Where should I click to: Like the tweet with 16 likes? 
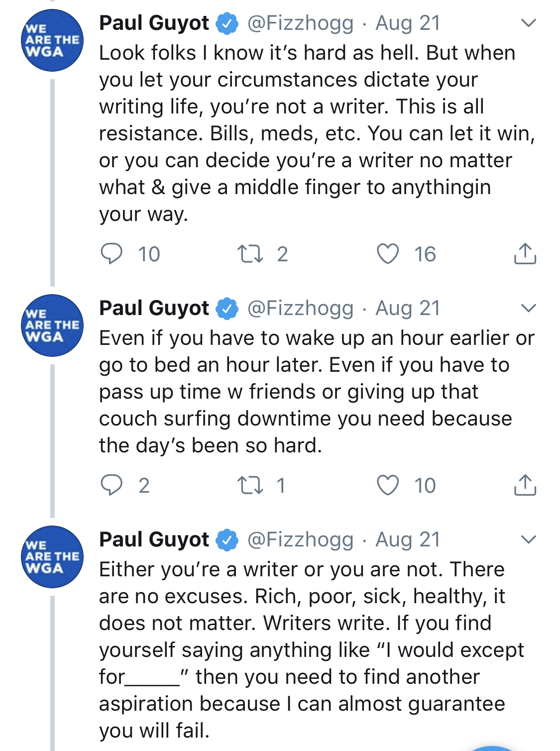pyautogui.click(x=388, y=253)
